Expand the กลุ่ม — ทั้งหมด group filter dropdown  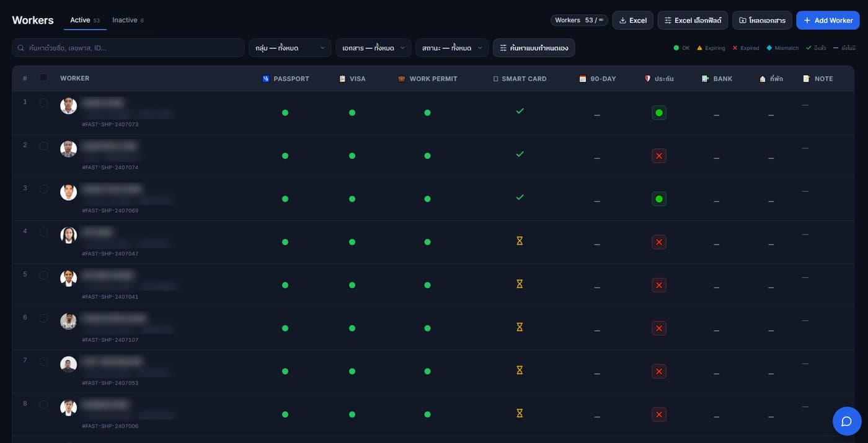290,48
